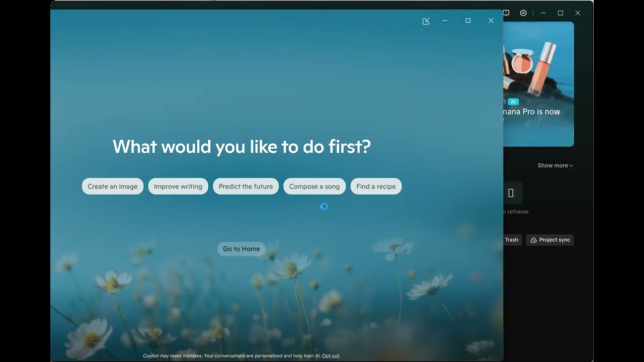Open Trash in the background window
644x362 pixels.
pos(512,240)
